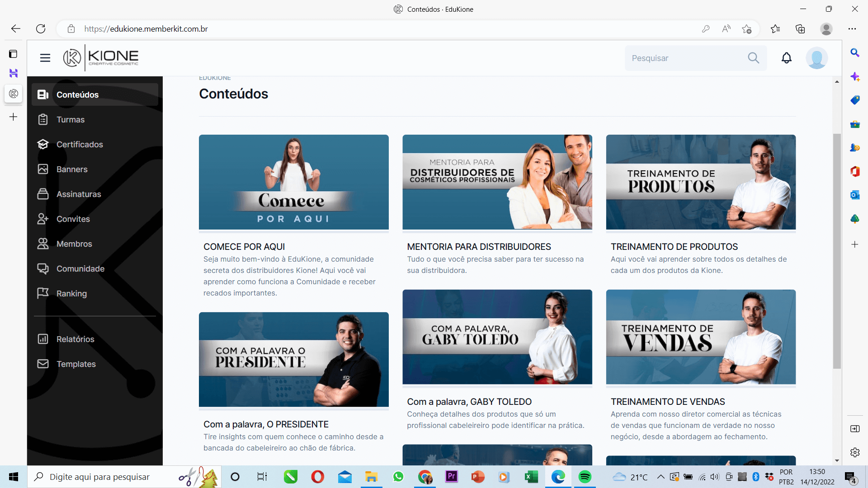Go to Membros in the sidebar
The width and height of the screenshot is (868, 488).
(x=74, y=244)
